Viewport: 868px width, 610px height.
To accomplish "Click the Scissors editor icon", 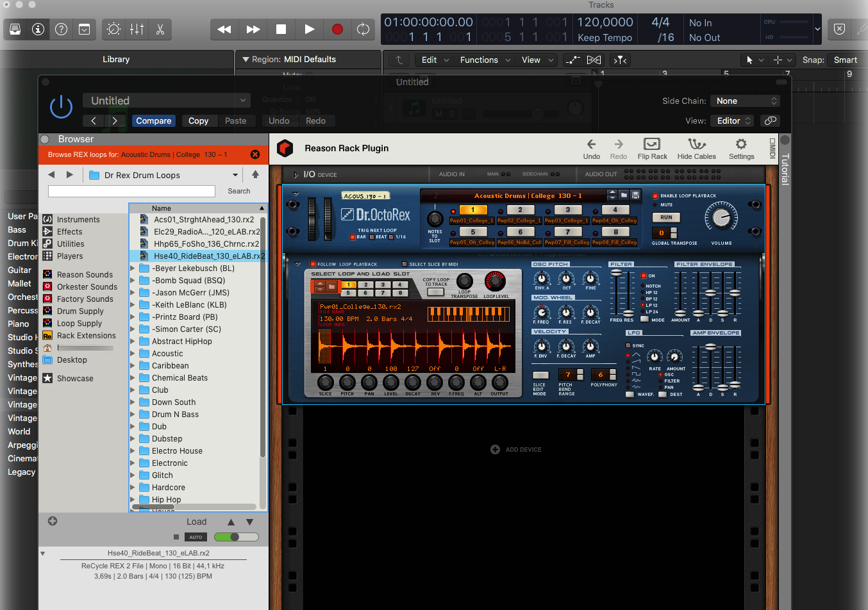I will click(160, 29).
